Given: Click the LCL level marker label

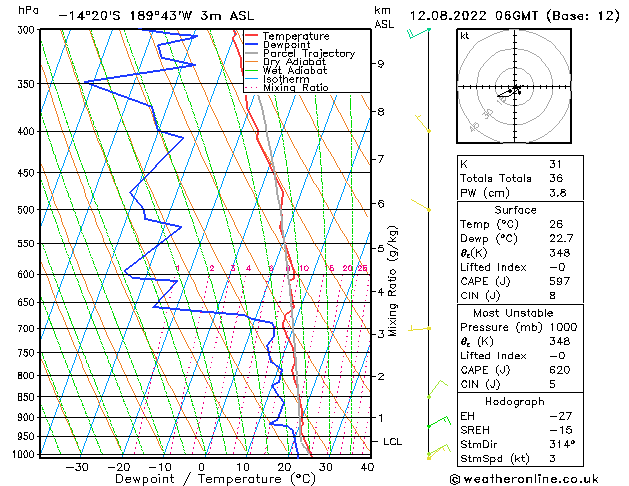Looking at the screenshot, I should click(x=392, y=441).
